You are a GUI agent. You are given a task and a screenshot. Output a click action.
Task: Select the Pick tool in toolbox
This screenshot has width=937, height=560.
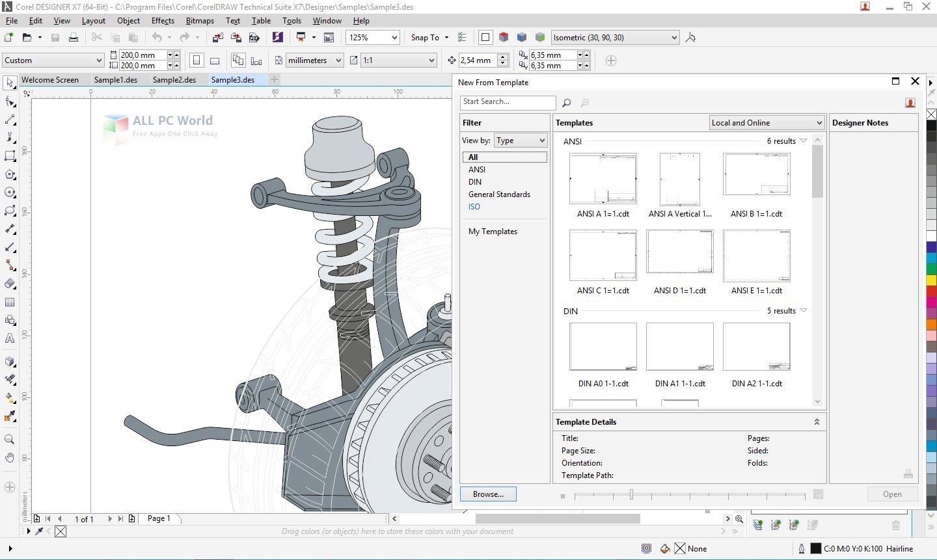10,83
